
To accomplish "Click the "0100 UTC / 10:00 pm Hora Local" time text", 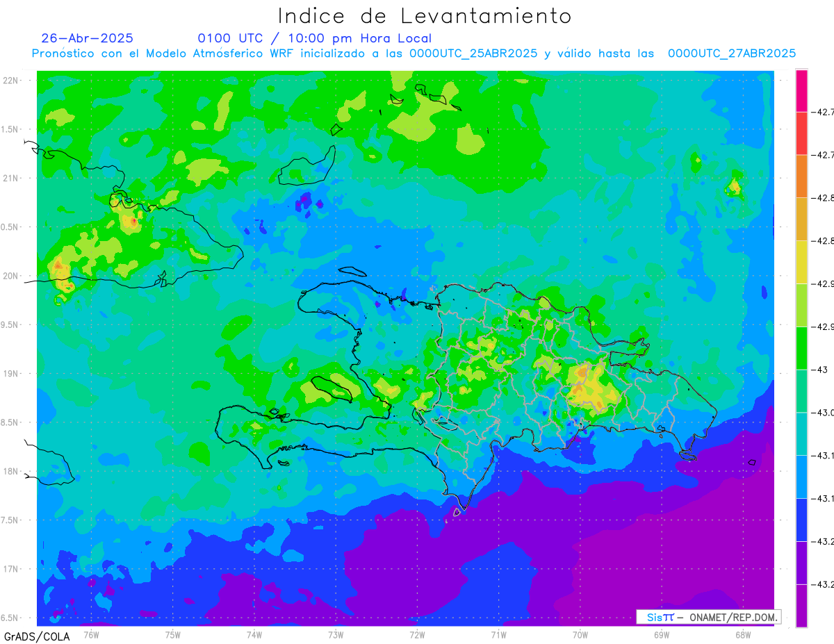I will [315, 38].
